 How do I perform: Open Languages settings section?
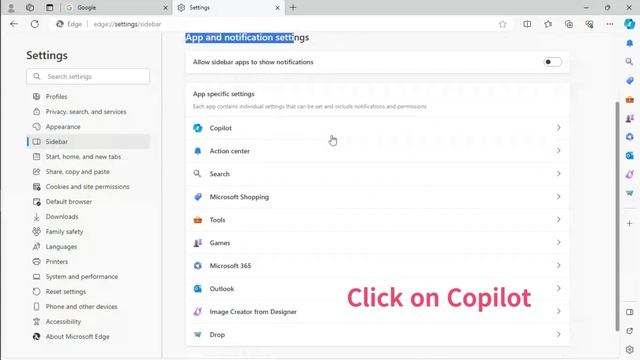[x=88, y=247]
